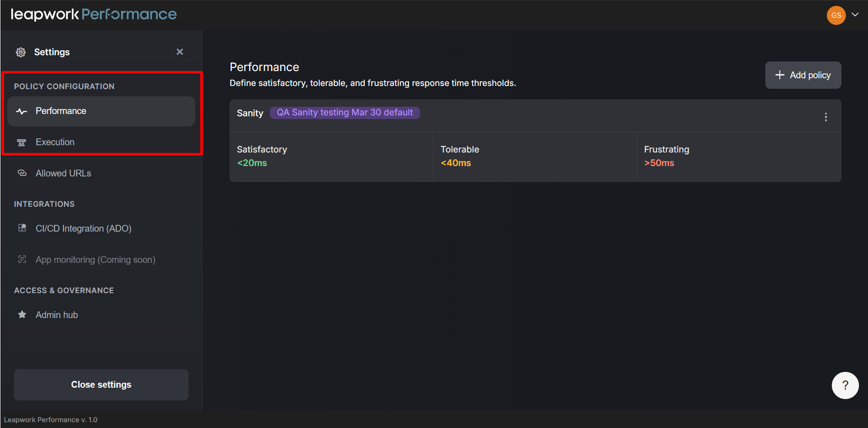The width and height of the screenshot is (868, 428).
Task: Open the help question mark button
Action: click(845, 385)
